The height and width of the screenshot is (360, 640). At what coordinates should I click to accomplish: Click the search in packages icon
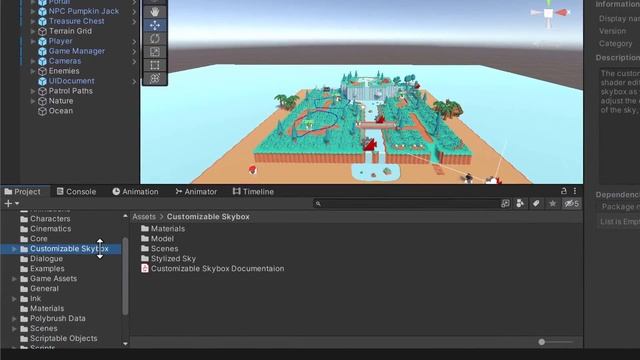pos(505,203)
